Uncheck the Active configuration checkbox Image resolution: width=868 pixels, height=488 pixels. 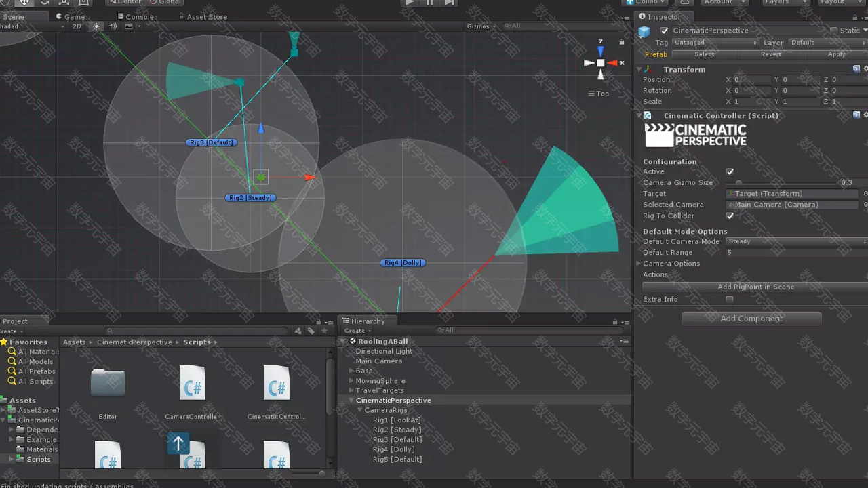pyautogui.click(x=730, y=172)
